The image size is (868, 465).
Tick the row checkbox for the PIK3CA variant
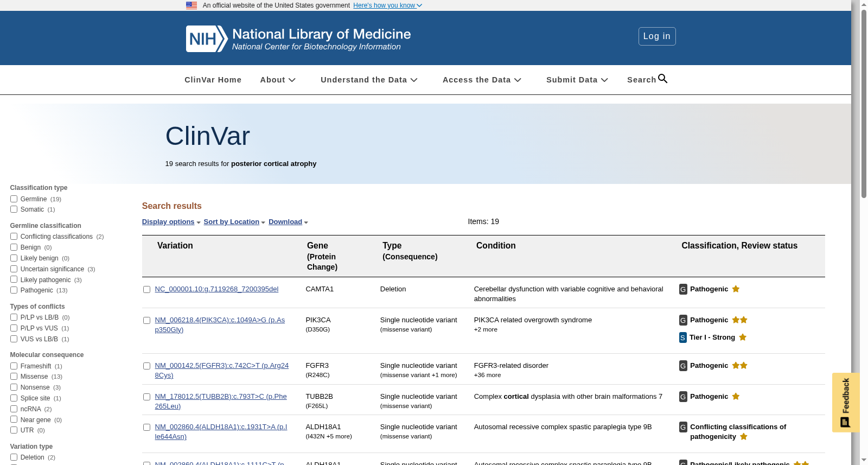[146, 321]
